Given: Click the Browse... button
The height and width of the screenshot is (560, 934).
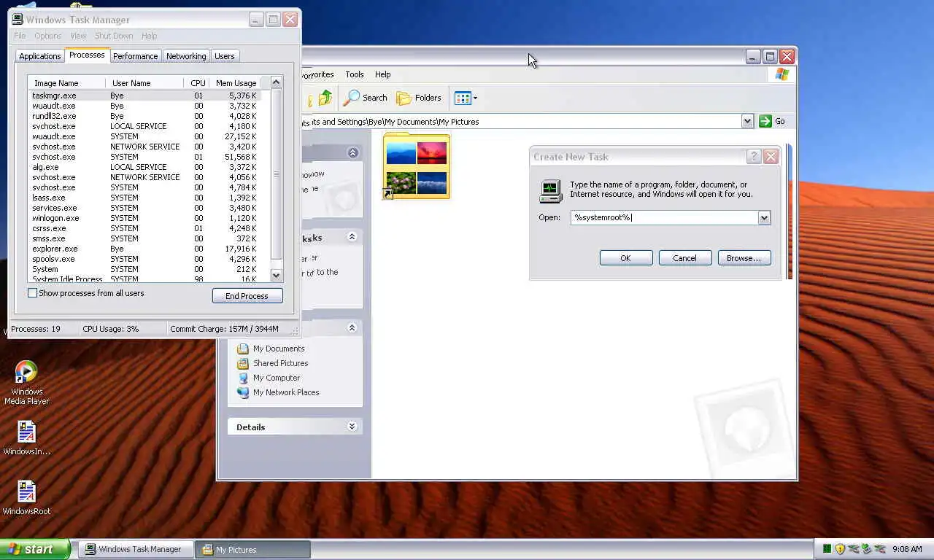Looking at the screenshot, I should point(744,258).
